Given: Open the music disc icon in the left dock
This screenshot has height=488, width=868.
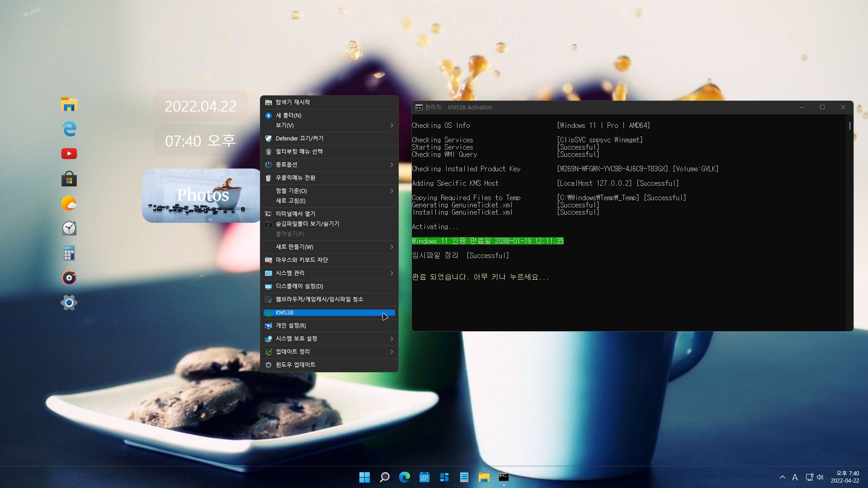Looking at the screenshot, I should click(69, 277).
